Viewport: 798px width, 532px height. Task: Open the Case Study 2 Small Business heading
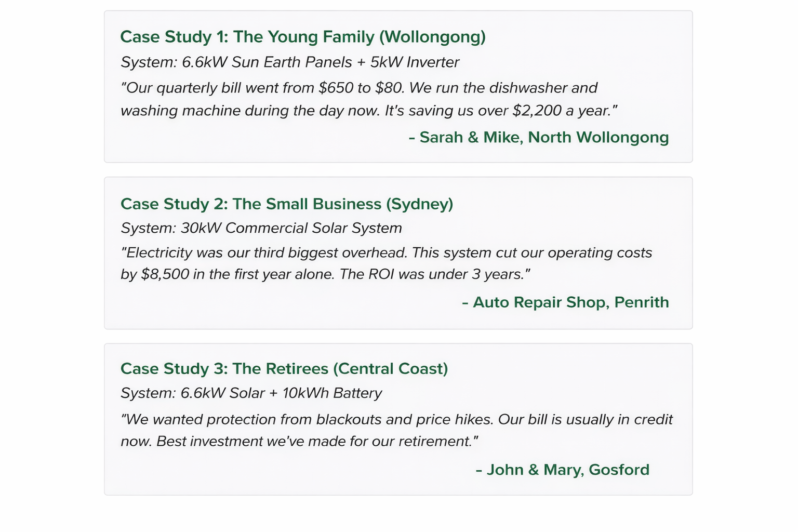[x=287, y=204]
